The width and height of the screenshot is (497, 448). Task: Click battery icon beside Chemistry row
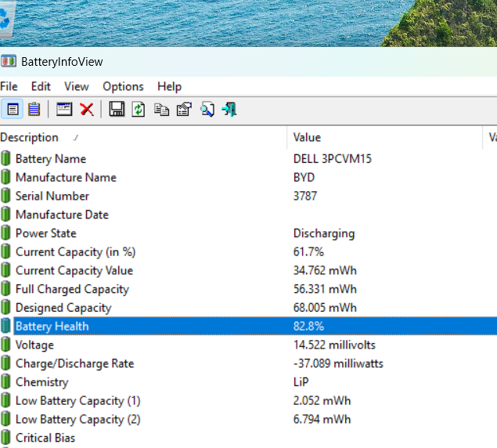(x=5, y=381)
